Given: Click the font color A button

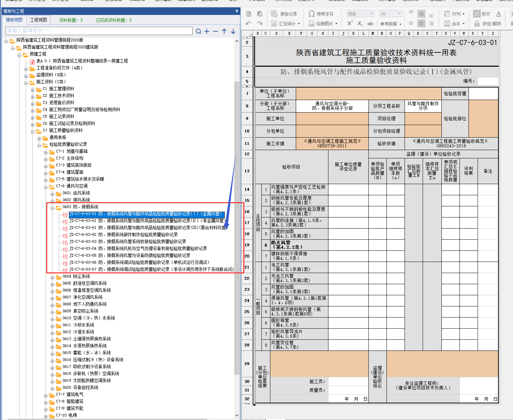Looking at the screenshot, I should pyautogui.click(x=498, y=14).
